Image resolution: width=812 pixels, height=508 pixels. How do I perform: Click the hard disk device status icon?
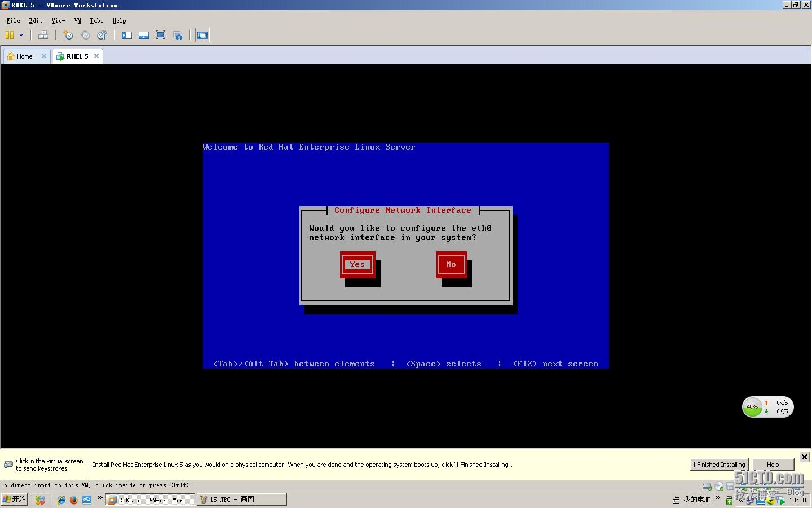707,486
